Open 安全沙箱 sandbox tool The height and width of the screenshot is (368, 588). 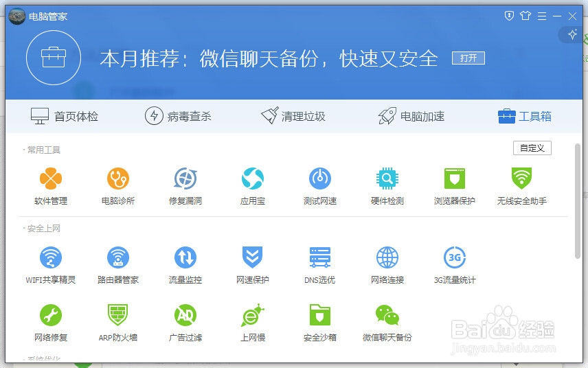[x=320, y=323]
